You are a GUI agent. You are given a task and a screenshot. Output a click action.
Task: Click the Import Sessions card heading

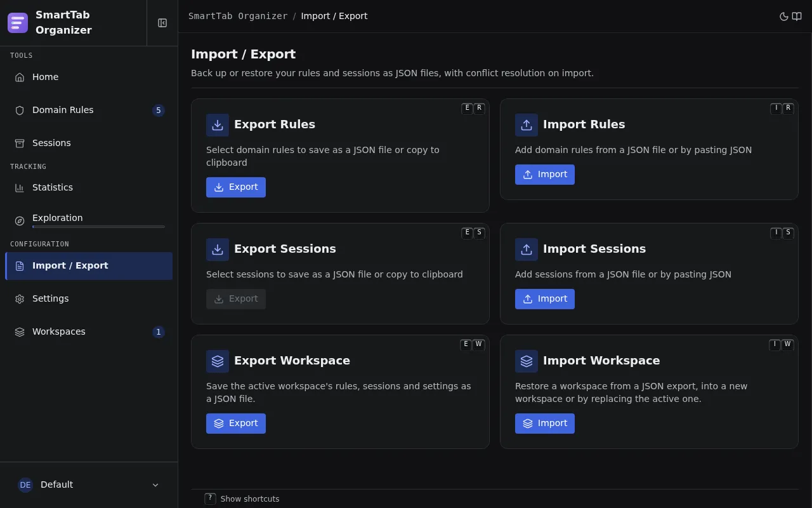594,249
